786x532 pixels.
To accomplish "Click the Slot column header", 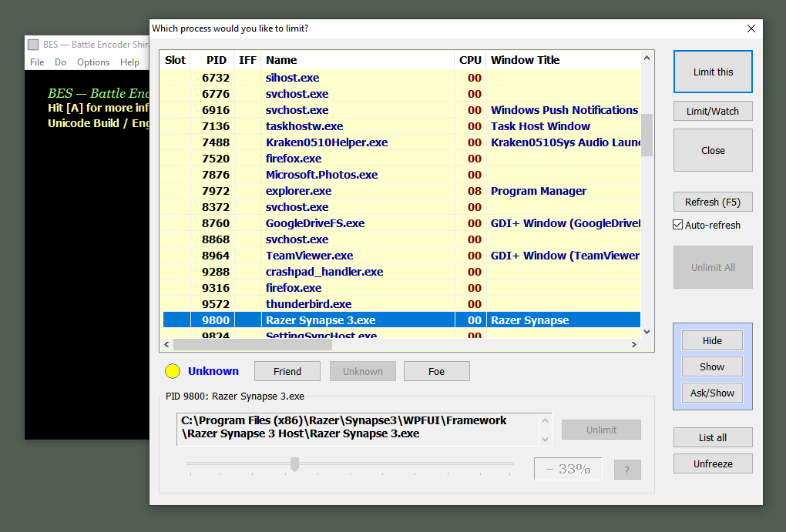I will [176, 60].
